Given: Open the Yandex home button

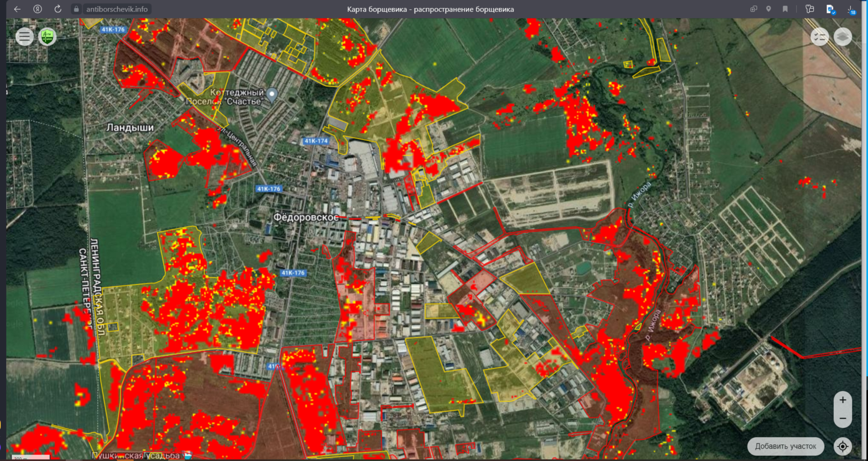Looking at the screenshot, I should [37, 9].
